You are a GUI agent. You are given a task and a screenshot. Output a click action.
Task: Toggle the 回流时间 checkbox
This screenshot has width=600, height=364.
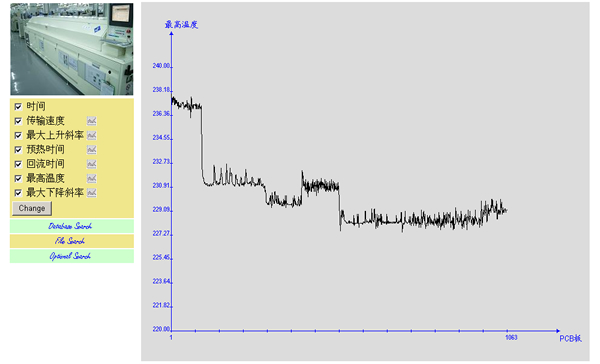(18, 164)
